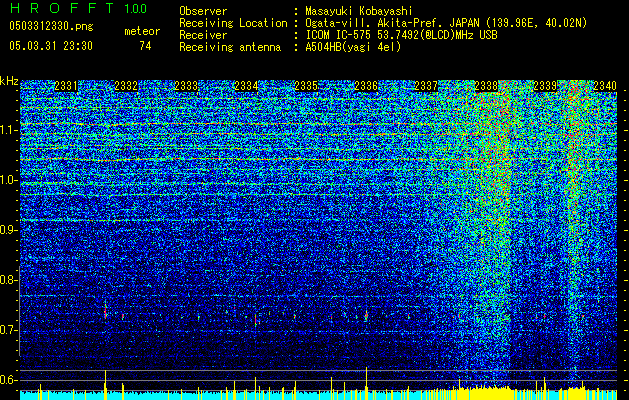
Task: Click the date stamp 05.03.31 23:30
Action: point(51,46)
